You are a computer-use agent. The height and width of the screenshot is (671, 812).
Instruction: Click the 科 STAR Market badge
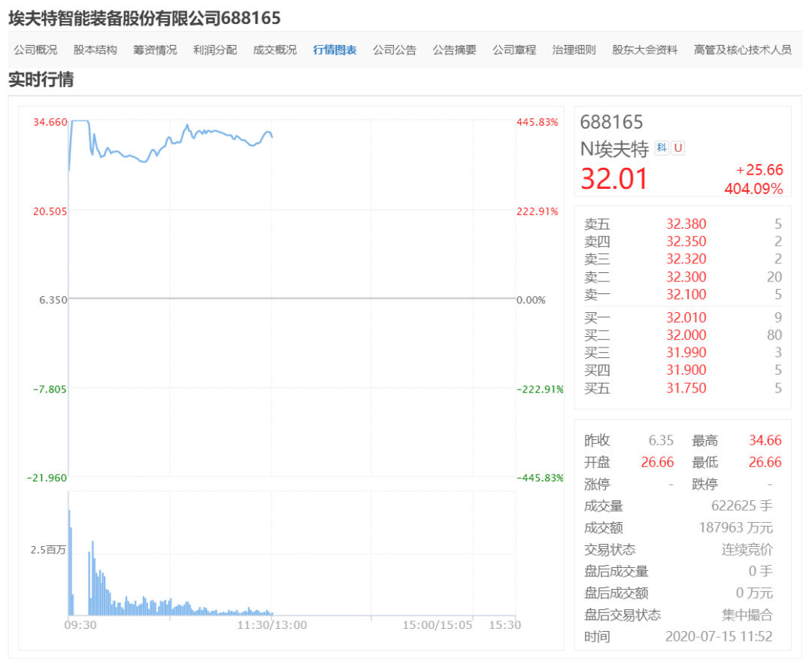point(660,149)
